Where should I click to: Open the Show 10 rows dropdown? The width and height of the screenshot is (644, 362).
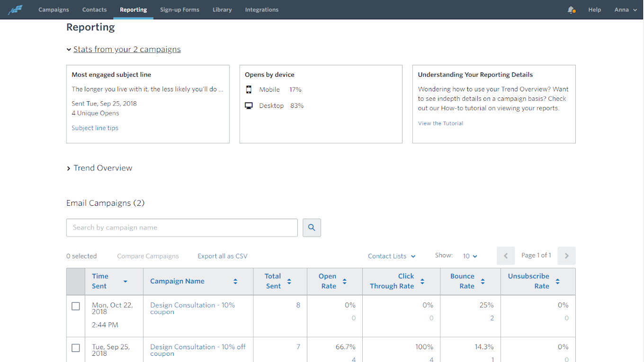click(470, 256)
